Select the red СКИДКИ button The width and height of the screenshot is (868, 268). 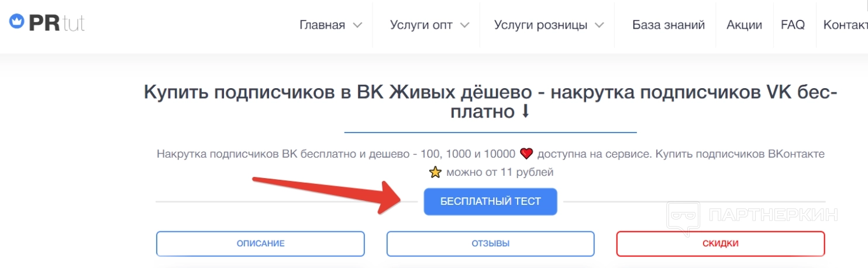coord(720,243)
